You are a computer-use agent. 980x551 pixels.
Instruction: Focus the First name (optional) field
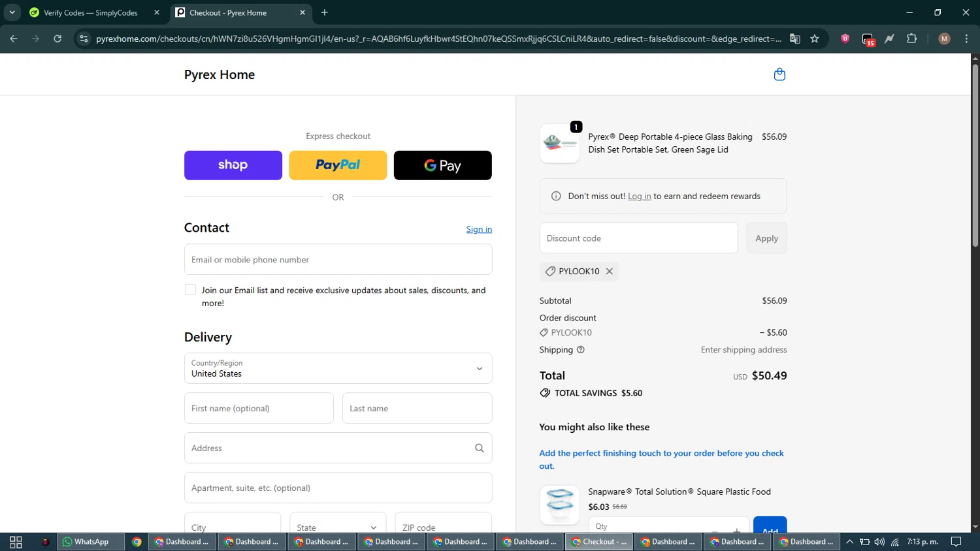pyautogui.click(x=259, y=408)
